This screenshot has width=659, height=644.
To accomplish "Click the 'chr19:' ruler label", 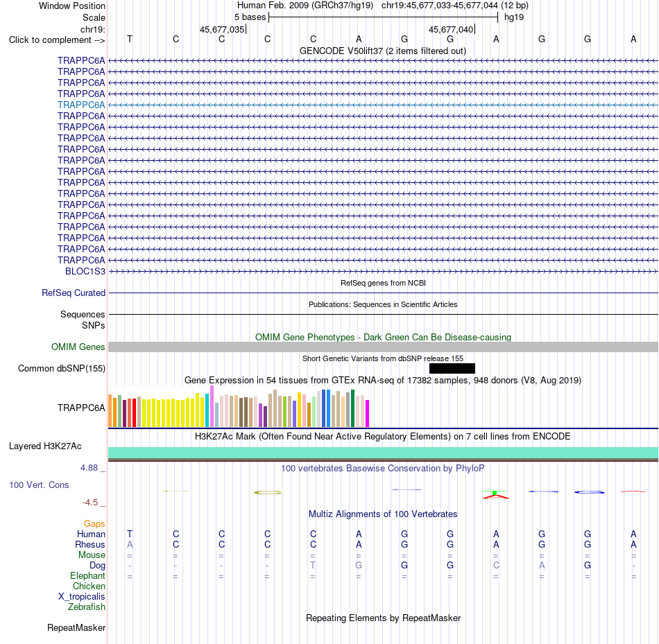I will tap(92, 29).
